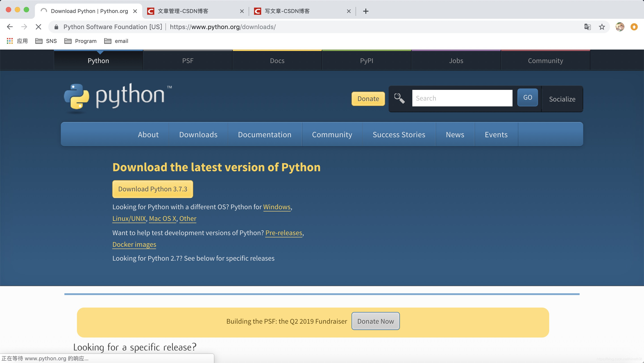Click the Donate Now button
The width and height of the screenshot is (644, 363).
(x=375, y=321)
